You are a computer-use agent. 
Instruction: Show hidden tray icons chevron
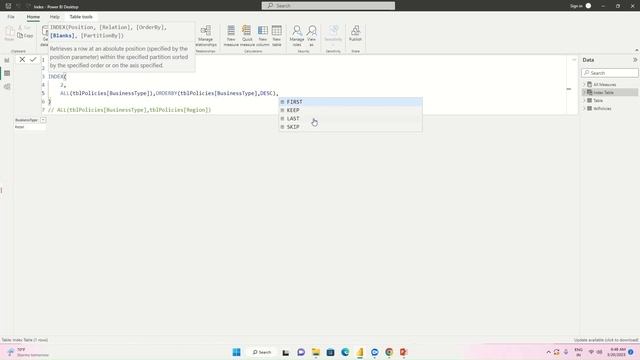tap(548, 352)
